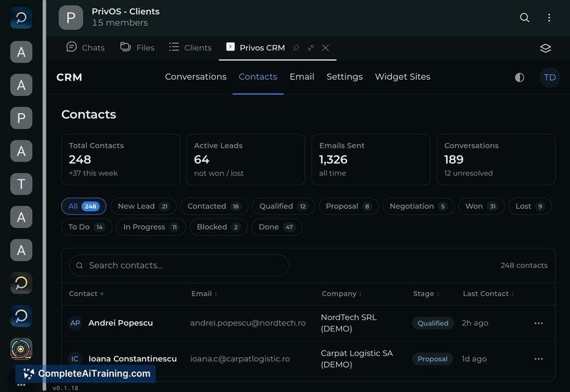Click the '2h ago' last contact value
Viewport: 570px width, 392px height.
475,323
